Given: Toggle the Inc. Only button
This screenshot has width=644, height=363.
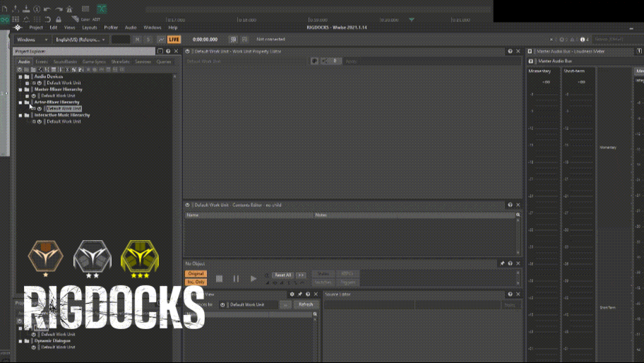Looking at the screenshot, I should pos(196,282).
